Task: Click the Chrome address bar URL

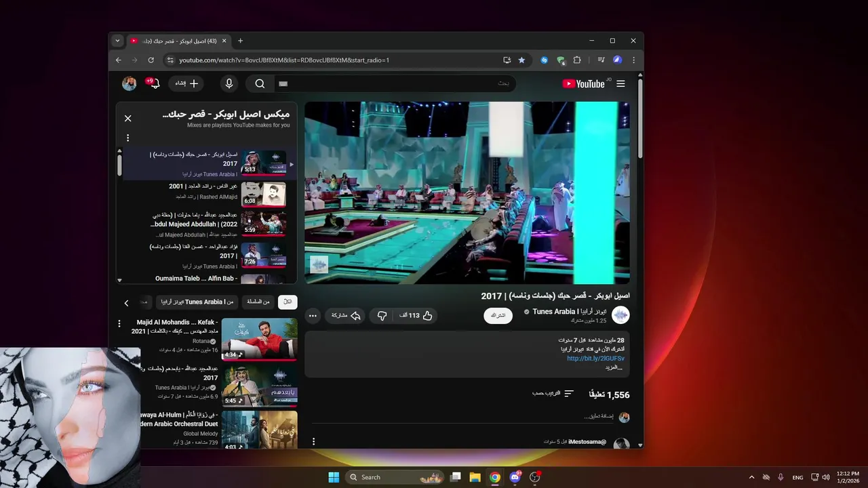Action: [284, 60]
